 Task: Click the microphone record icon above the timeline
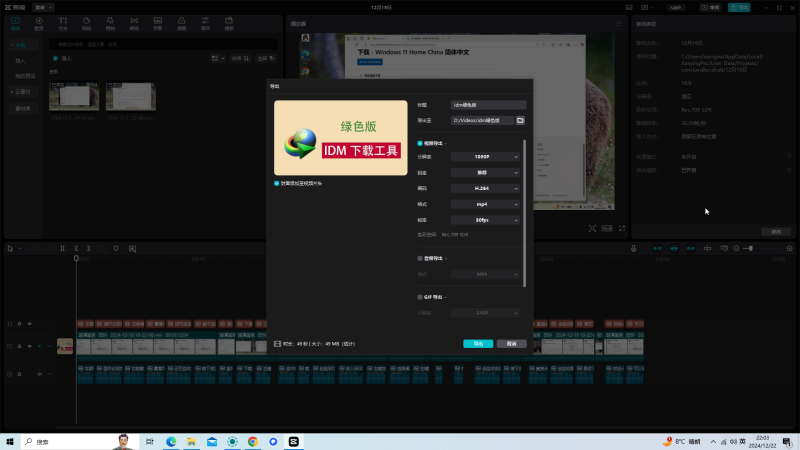tap(633, 248)
